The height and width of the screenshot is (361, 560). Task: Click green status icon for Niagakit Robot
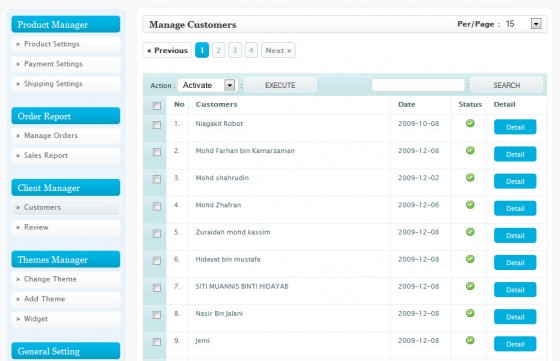(x=470, y=123)
